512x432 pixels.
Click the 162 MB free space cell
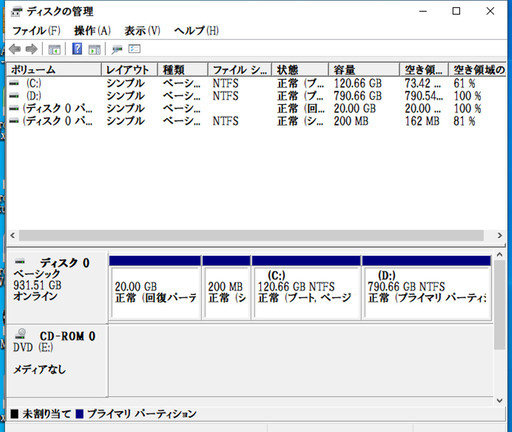click(x=422, y=121)
